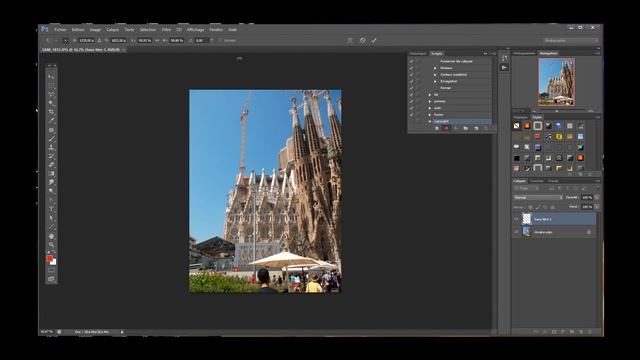Toggle checkmark for the Niveaux step
Image resolution: width=640 pixels, height=360 pixels.
(411, 68)
